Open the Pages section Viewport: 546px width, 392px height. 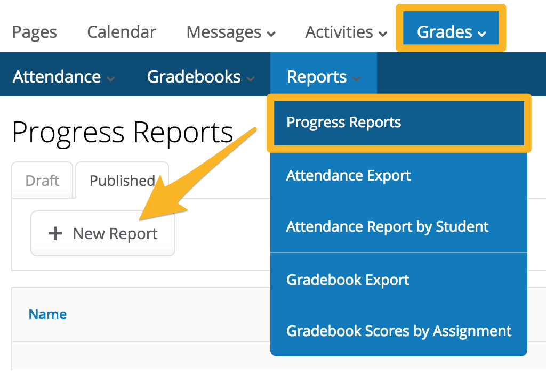coord(34,32)
